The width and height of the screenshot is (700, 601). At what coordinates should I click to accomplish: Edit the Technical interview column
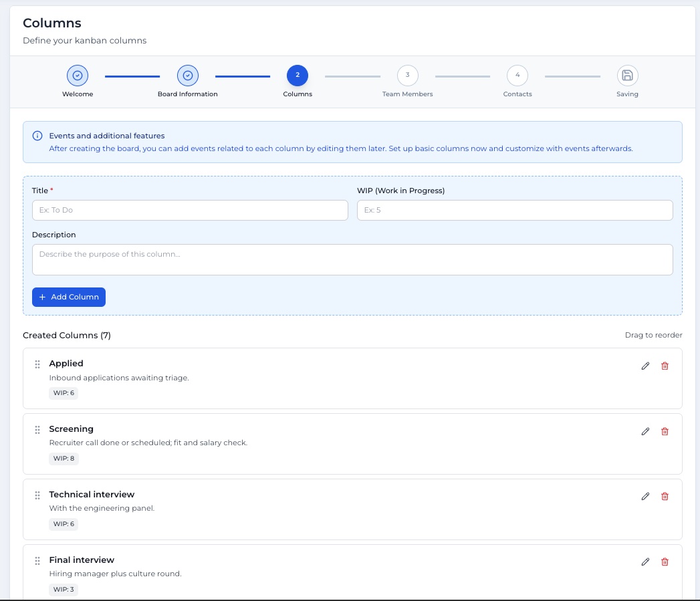click(645, 497)
